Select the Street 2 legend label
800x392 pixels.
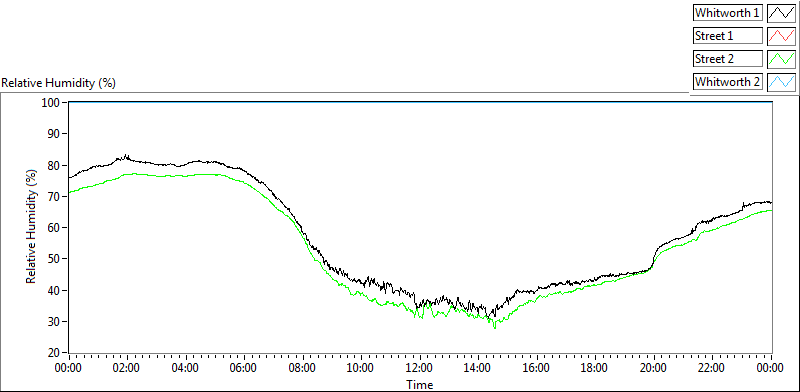point(728,58)
